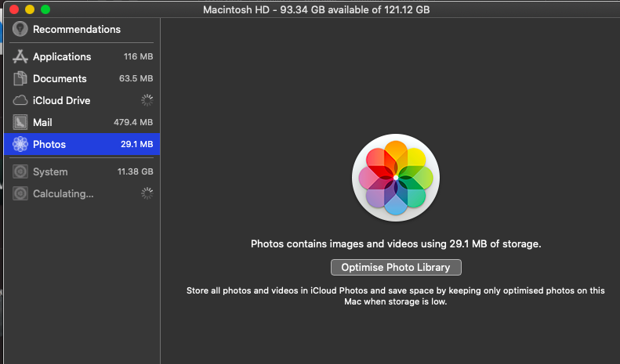This screenshot has width=620, height=364.
Task: Click the 11.38 GB System size
Action: (x=136, y=171)
